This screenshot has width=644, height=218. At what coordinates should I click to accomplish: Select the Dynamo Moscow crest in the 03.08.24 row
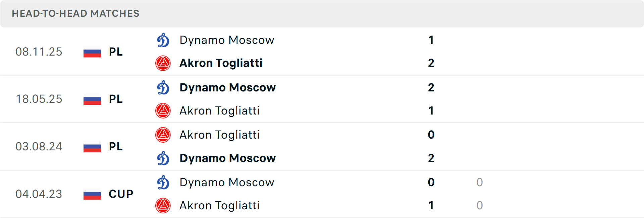pyautogui.click(x=163, y=158)
